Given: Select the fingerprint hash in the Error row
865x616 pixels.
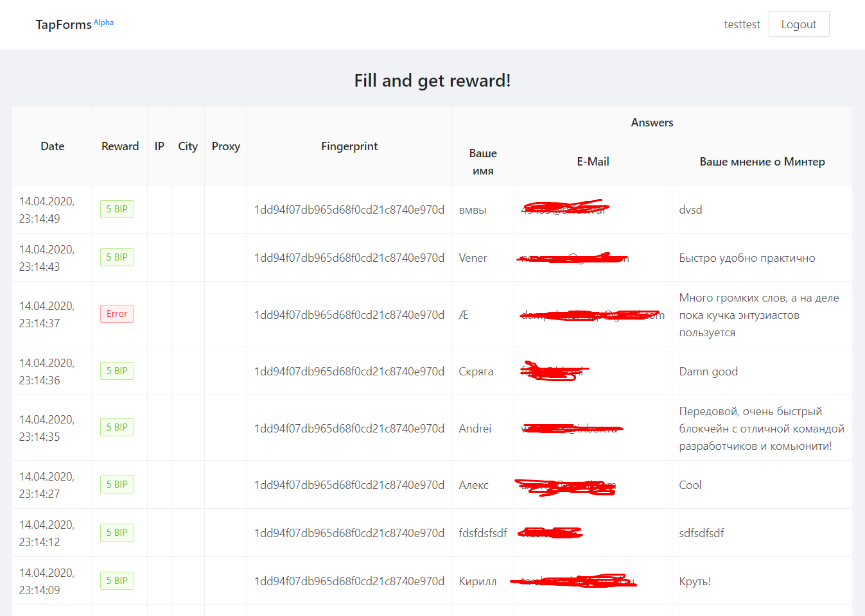Looking at the screenshot, I should tap(349, 315).
